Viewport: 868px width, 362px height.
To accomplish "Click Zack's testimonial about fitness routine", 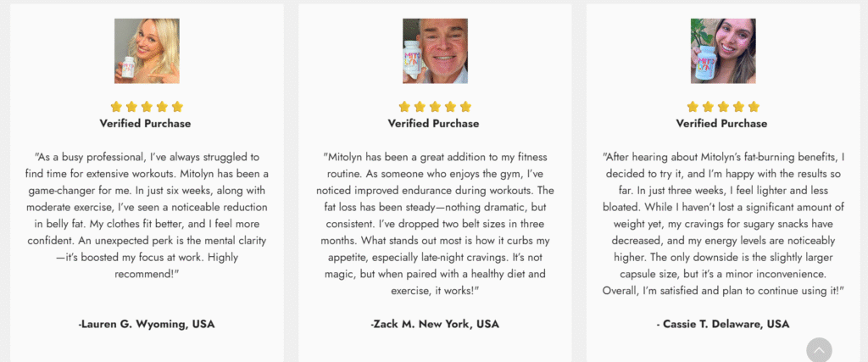I will click(435, 224).
